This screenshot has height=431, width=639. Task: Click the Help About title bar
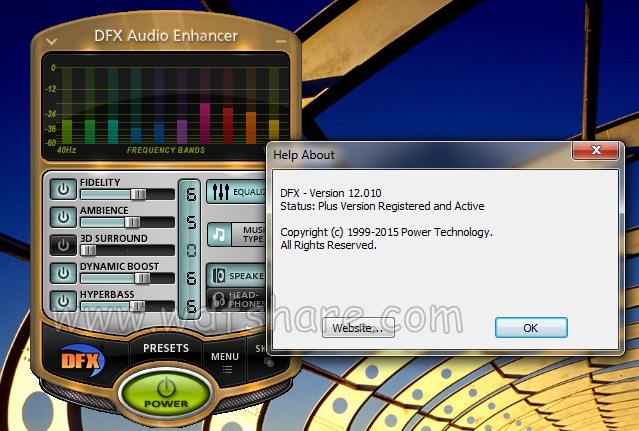point(420,155)
